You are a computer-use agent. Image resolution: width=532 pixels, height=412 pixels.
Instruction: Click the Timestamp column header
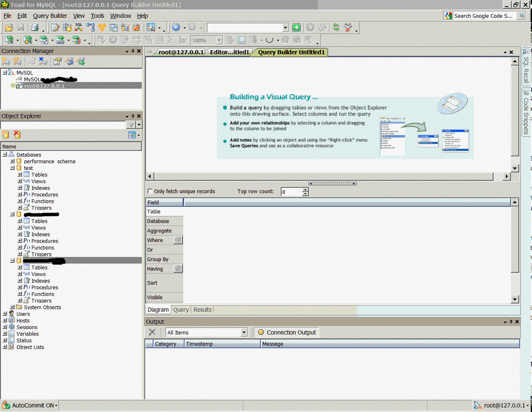click(x=222, y=344)
